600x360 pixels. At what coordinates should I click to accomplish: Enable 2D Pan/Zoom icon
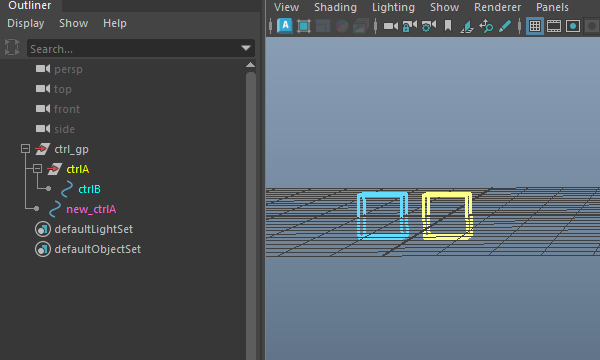(486, 26)
